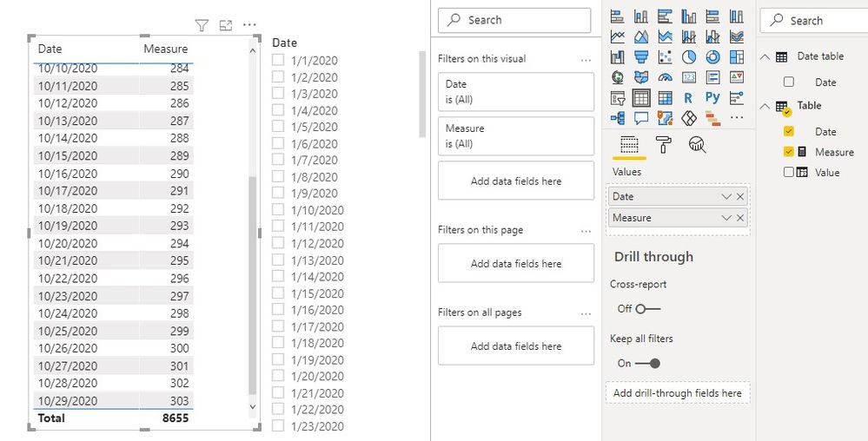The width and height of the screenshot is (868, 441).
Task: Choose the ArcGIS Maps visual
Action: click(x=665, y=118)
